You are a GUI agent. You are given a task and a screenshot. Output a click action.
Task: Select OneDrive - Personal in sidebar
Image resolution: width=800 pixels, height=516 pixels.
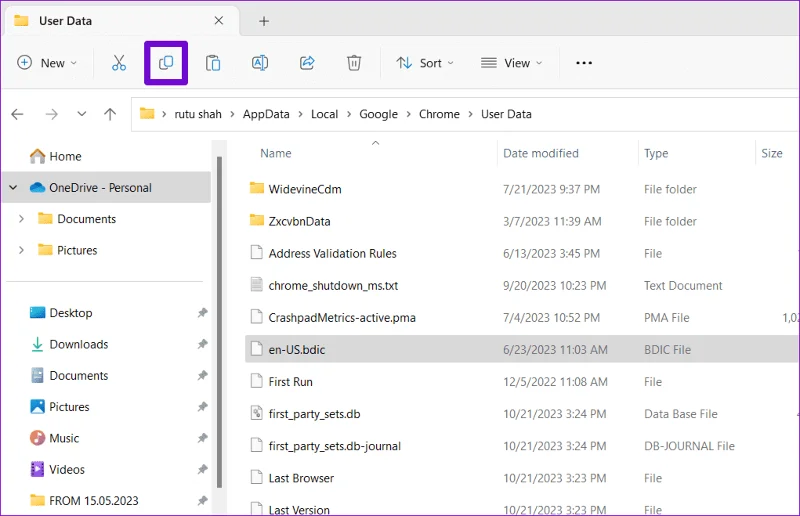(x=107, y=187)
